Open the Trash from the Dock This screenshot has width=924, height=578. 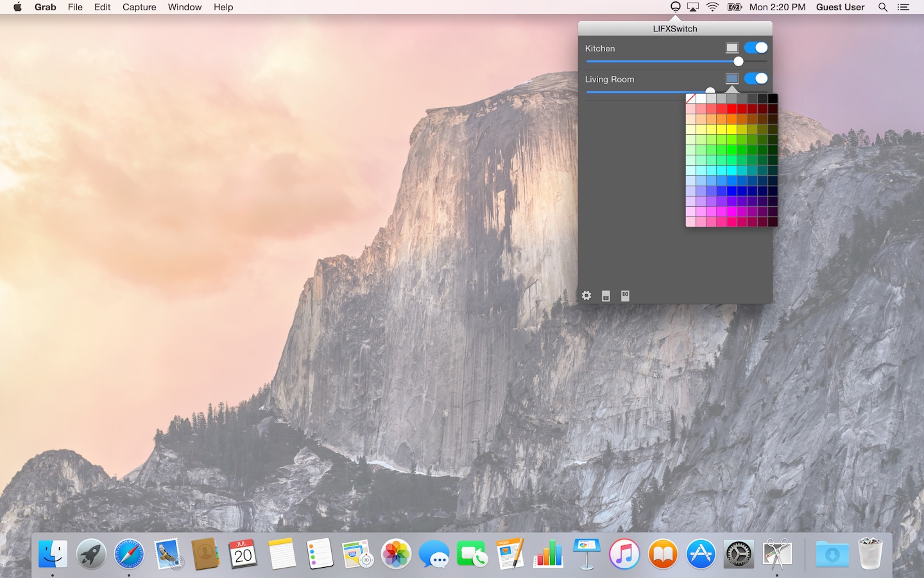tap(870, 554)
